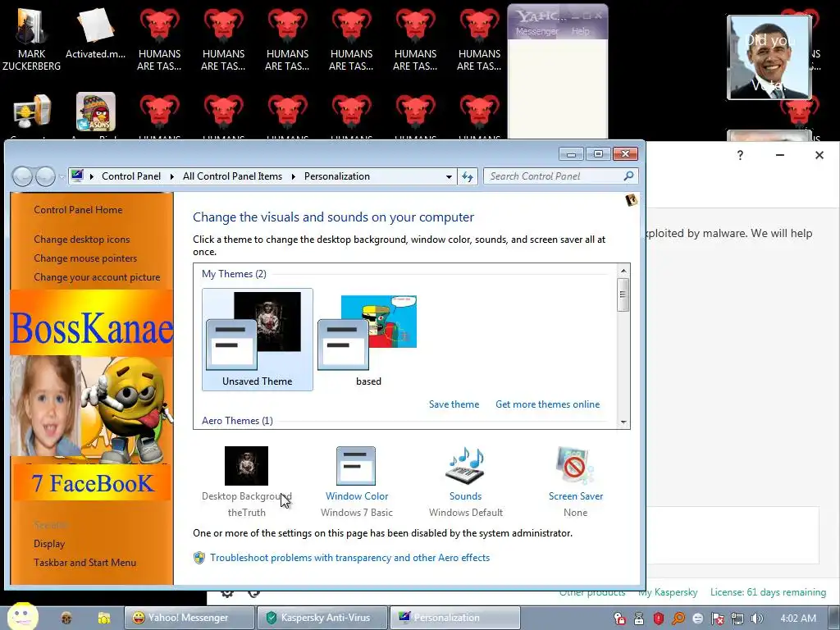Open recent pages dropdown beside Forward button
The width and height of the screenshot is (840, 630).
[62, 177]
